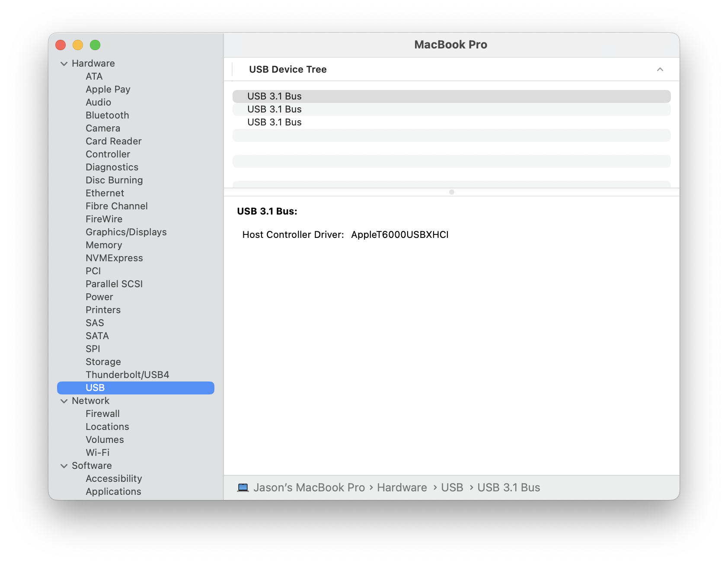Image resolution: width=728 pixels, height=564 pixels.
Task: Close the System Information window
Action: pos(61,45)
